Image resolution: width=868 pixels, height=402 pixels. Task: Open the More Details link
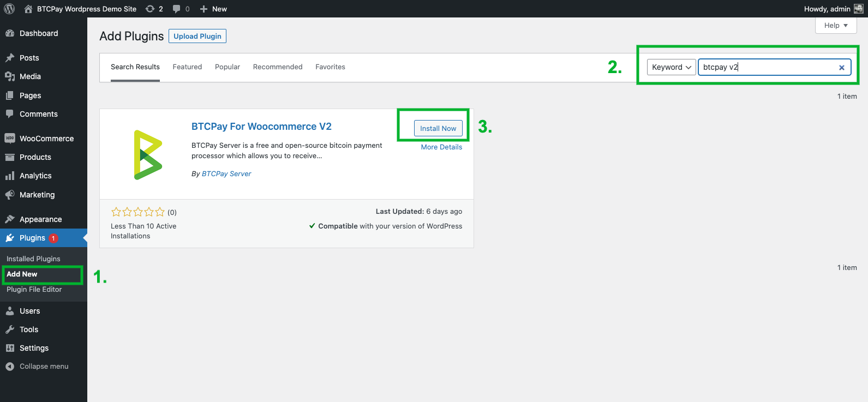click(x=441, y=147)
